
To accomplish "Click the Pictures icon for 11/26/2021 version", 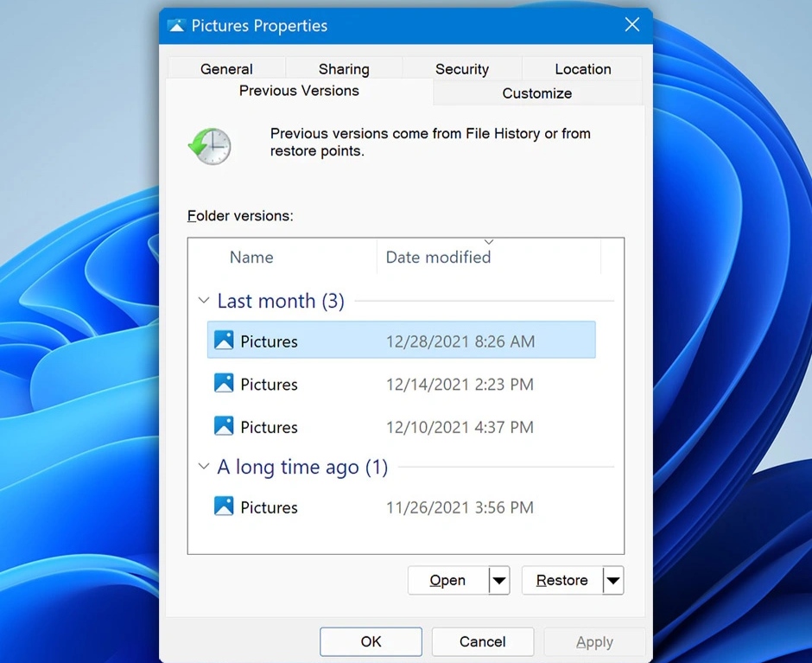I will [224, 507].
